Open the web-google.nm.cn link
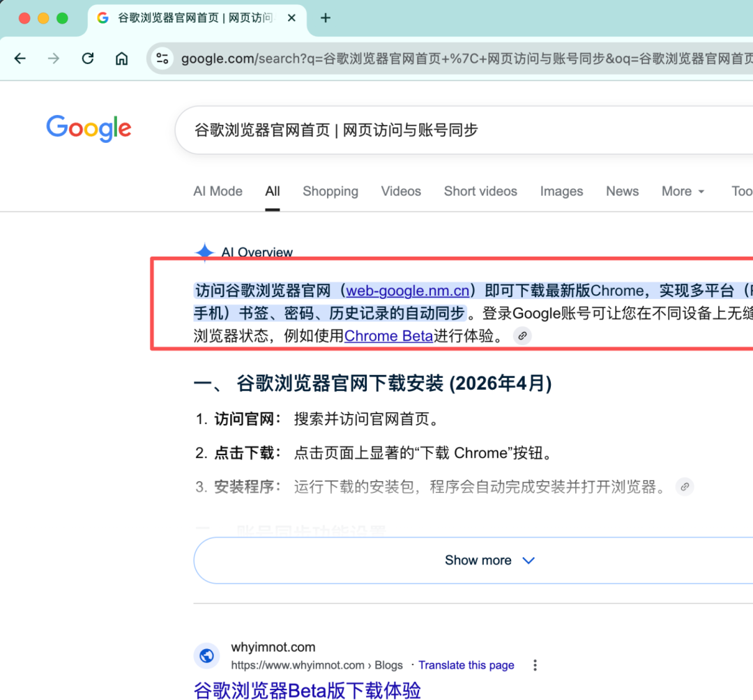Screen dimensions: 753x700 point(408,291)
